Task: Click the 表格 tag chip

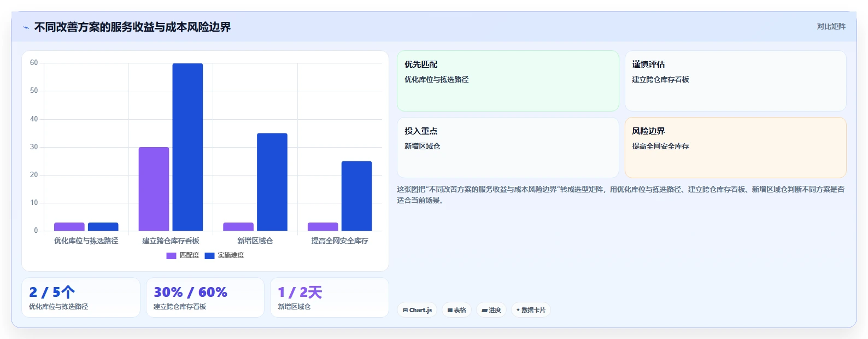Action: click(456, 310)
